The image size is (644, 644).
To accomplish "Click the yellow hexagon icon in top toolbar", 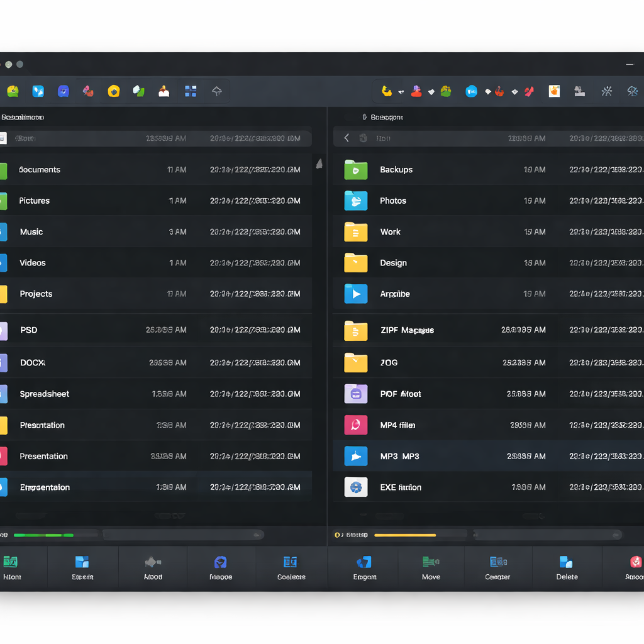I will pyautogui.click(x=114, y=91).
